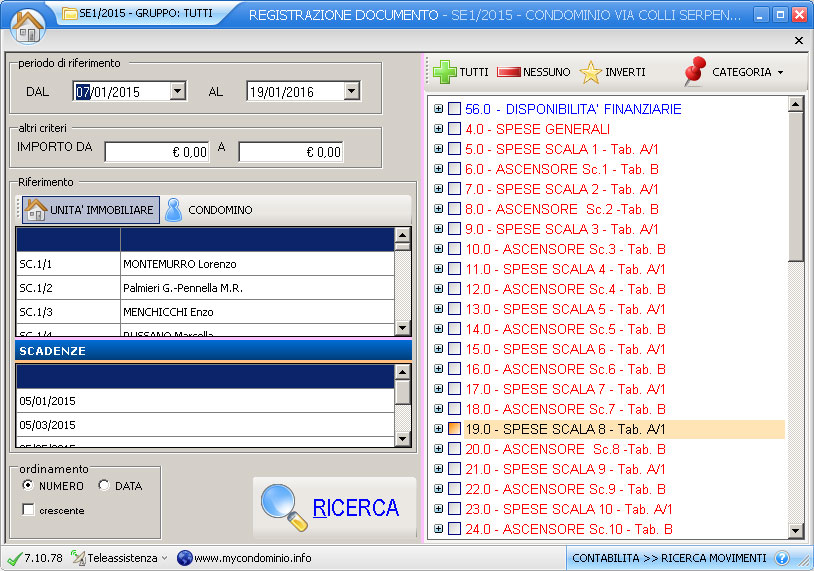Switch to the UNITA' IMMOBILIARE tab
The height and width of the screenshot is (571, 814).
tap(90, 210)
